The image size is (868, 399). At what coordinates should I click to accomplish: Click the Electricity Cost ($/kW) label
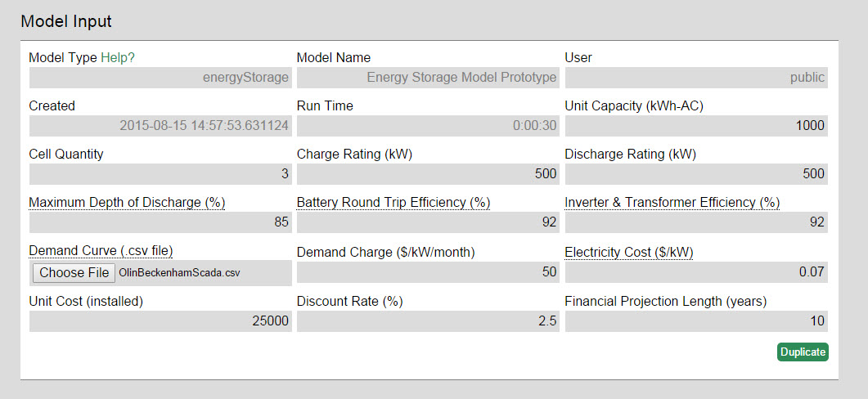point(629,253)
